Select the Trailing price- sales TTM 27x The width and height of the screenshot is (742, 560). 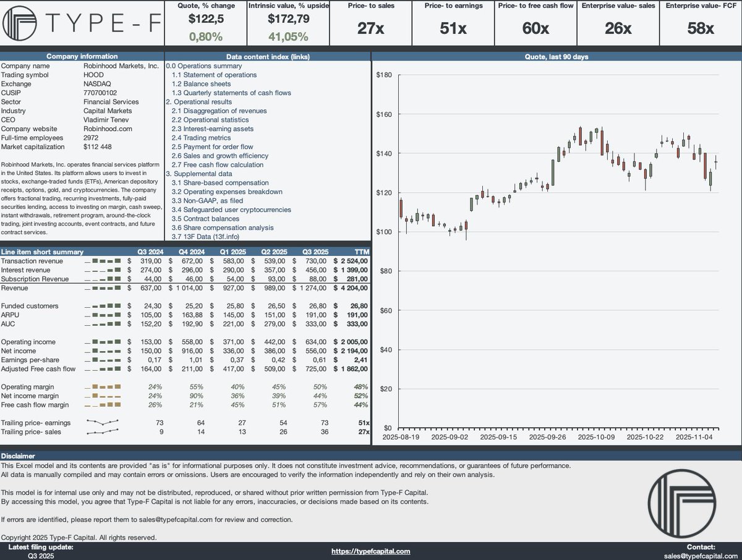362,432
